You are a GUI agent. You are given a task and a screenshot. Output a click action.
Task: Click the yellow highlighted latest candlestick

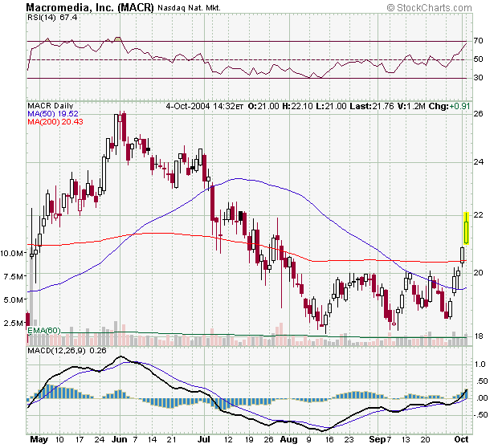[466, 228]
